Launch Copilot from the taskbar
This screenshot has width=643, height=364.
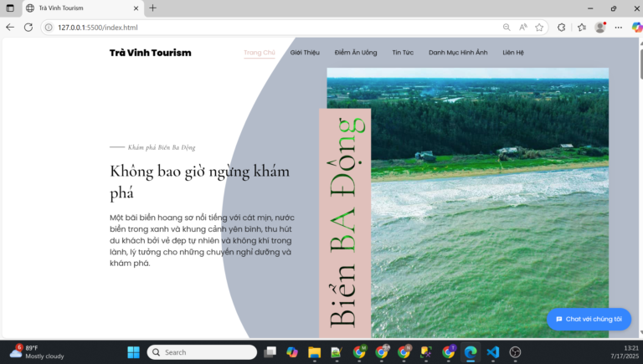292,352
